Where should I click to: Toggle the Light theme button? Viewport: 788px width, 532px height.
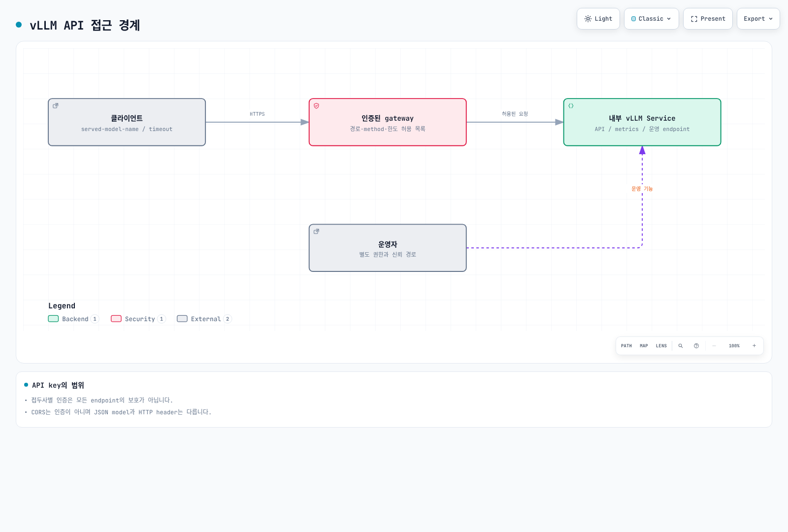(598, 19)
